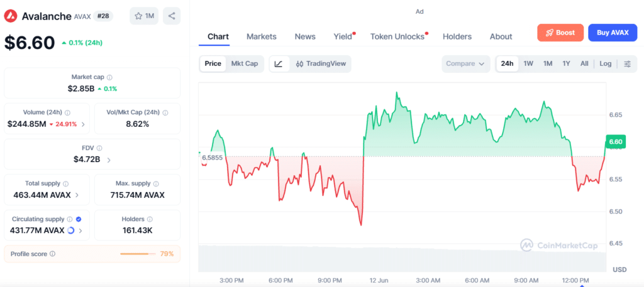Select 1Y time range
Screen dimensions: 644x287
click(567, 63)
